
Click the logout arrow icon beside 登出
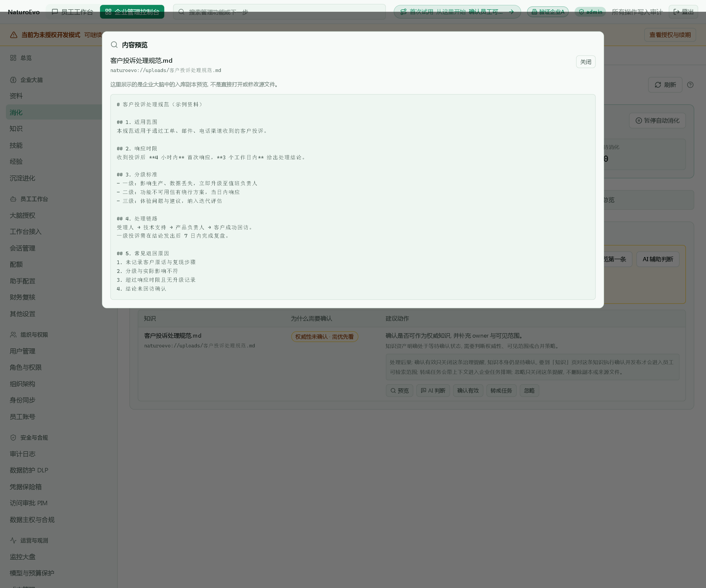[x=676, y=12]
